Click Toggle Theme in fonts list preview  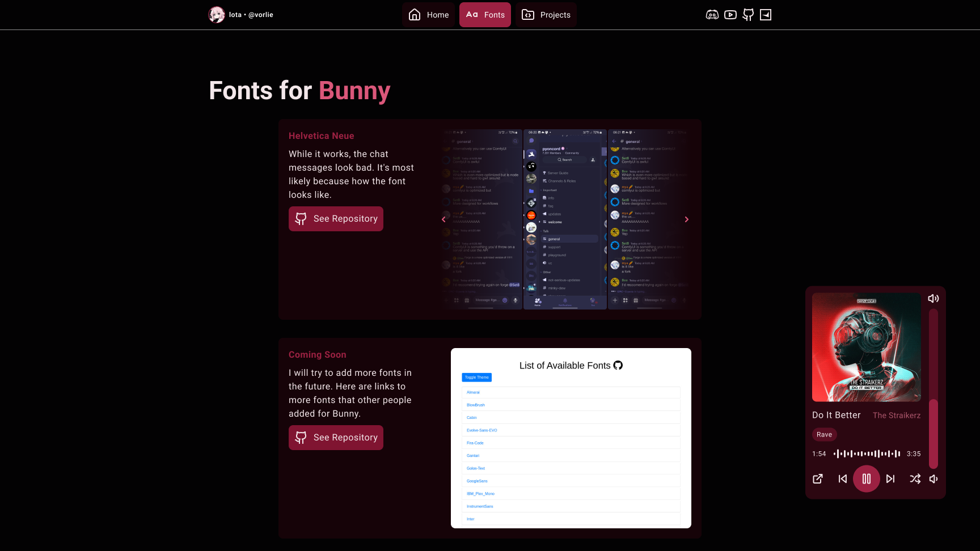(x=476, y=378)
